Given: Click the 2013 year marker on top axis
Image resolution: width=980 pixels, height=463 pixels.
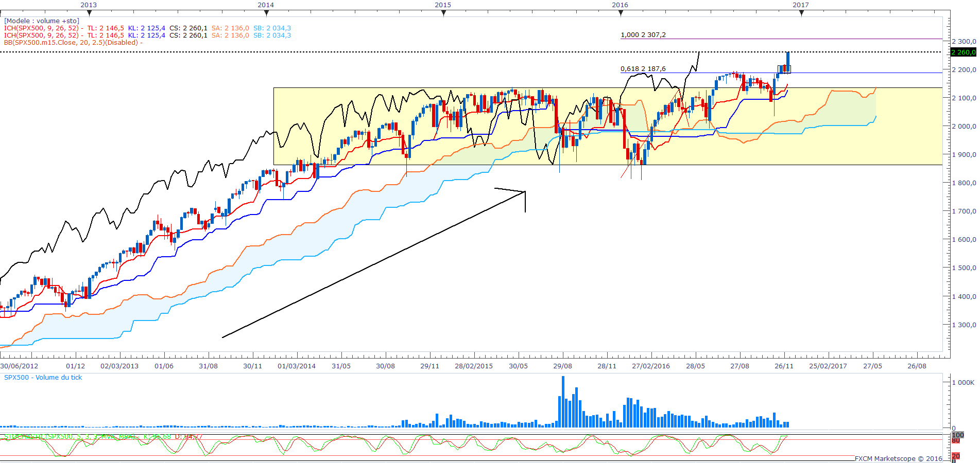Looking at the screenshot, I should pyautogui.click(x=89, y=5).
